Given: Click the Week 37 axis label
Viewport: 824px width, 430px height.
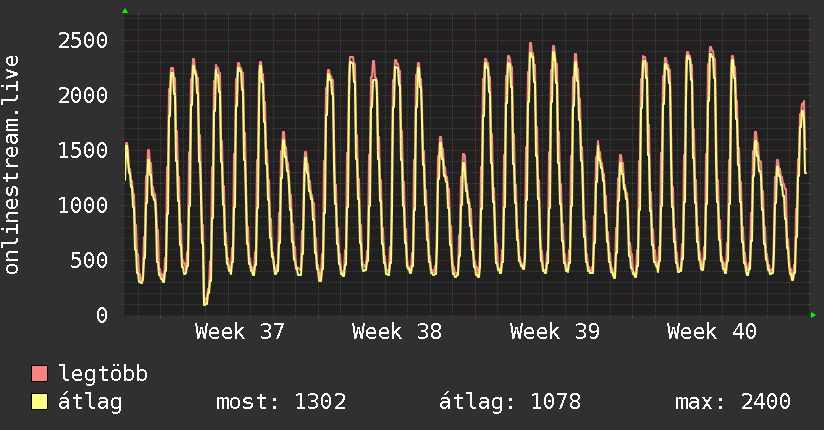Looking at the screenshot, I should tap(240, 332).
